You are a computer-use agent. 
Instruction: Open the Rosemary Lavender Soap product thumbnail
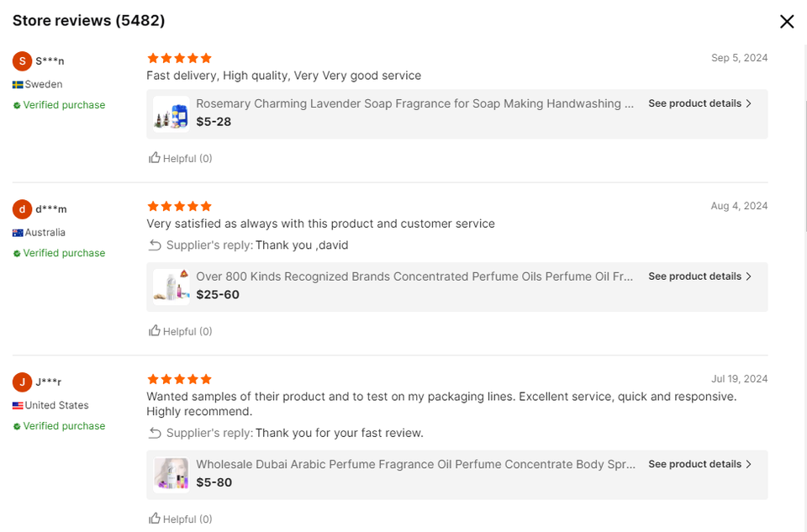click(171, 113)
